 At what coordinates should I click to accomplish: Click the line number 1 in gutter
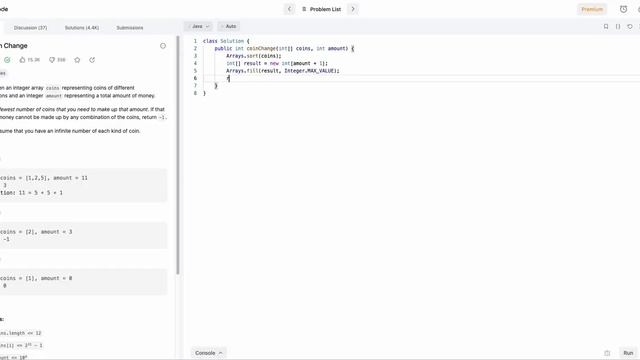tap(195, 41)
